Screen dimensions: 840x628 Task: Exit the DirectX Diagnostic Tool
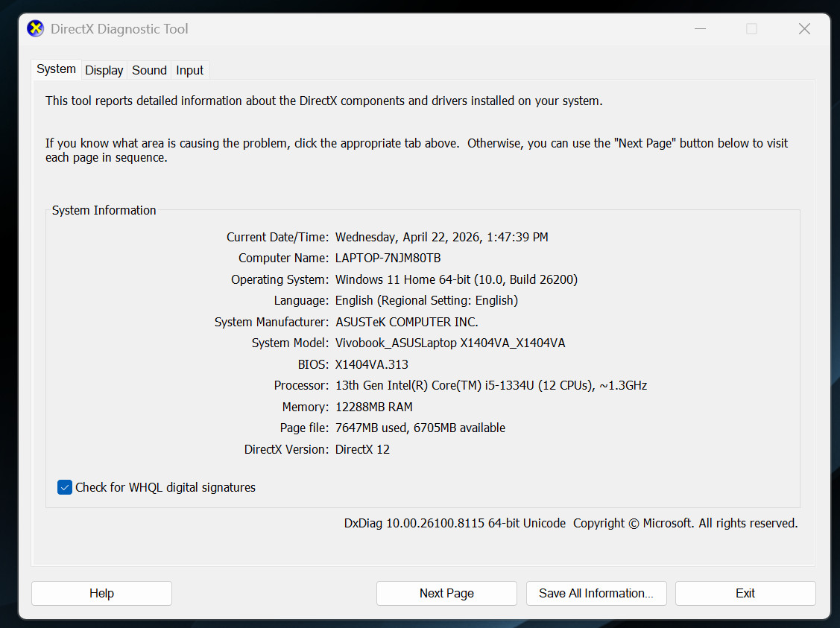coord(745,593)
